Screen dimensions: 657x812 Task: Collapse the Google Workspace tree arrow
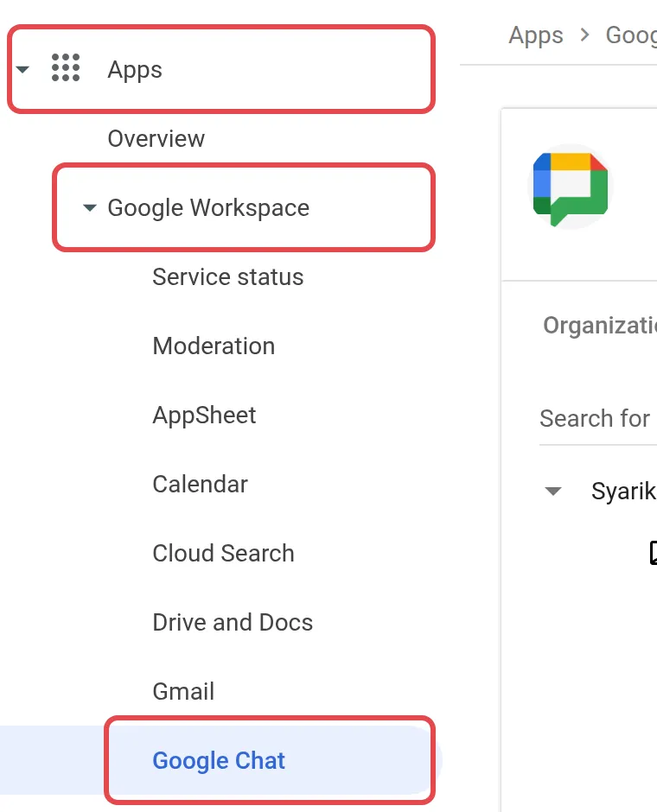coord(90,207)
